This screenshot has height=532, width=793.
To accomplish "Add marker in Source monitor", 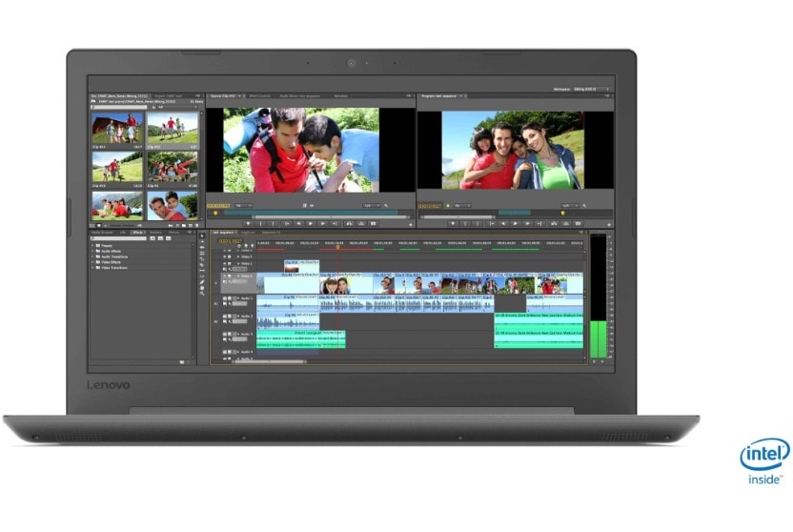I will click(249, 223).
